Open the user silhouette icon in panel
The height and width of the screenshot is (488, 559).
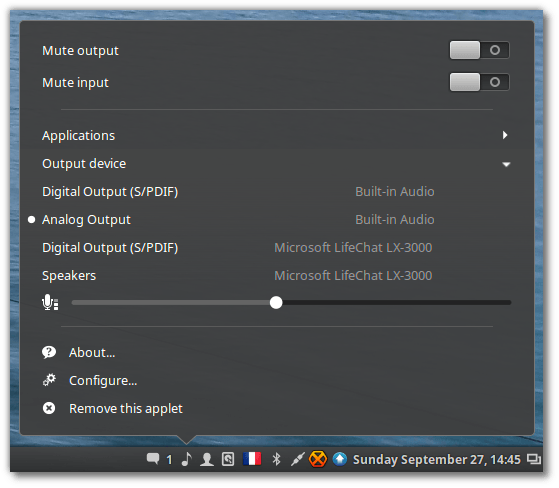point(207,459)
